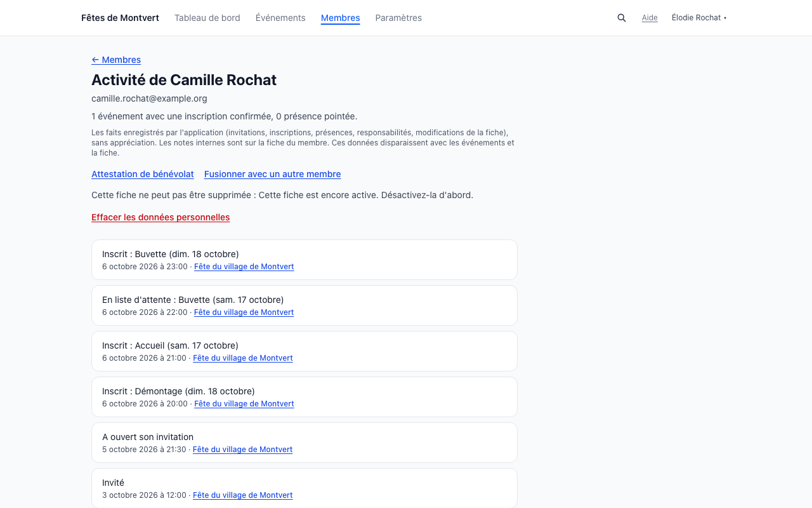812x508 pixels.
Task: Open event link in En liste d'attente Buvette entry
Action: point(244,312)
